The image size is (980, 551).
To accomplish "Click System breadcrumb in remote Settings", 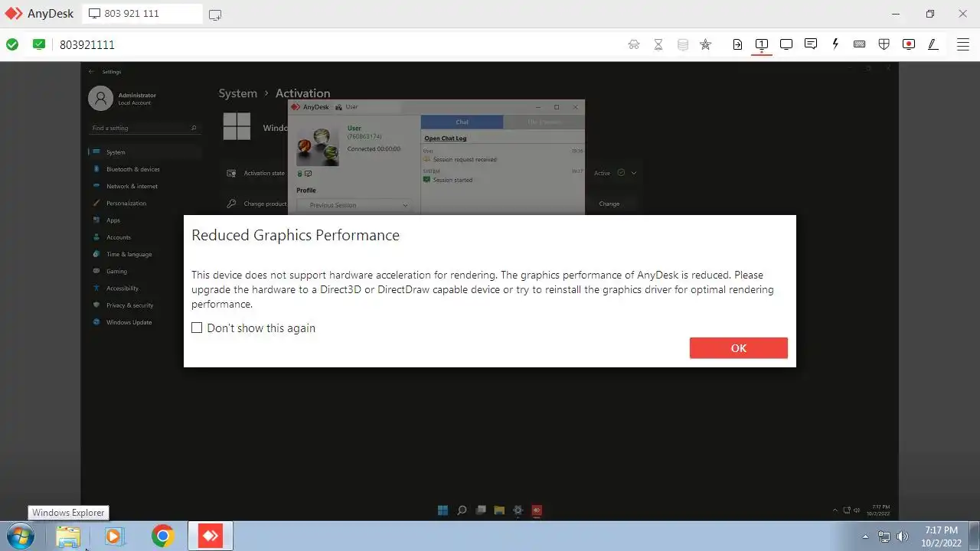I will (x=237, y=93).
